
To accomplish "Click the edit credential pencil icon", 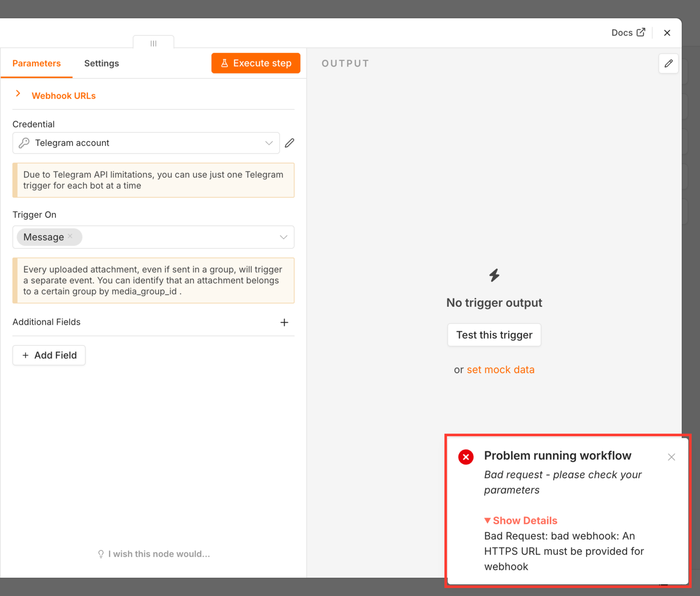I will 290,143.
